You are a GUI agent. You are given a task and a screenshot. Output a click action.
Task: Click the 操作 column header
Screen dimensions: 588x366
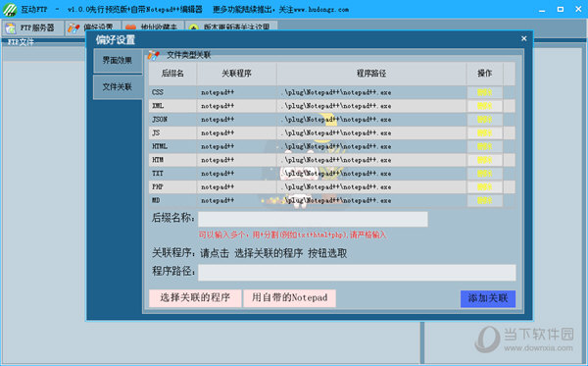click(484, 74)
